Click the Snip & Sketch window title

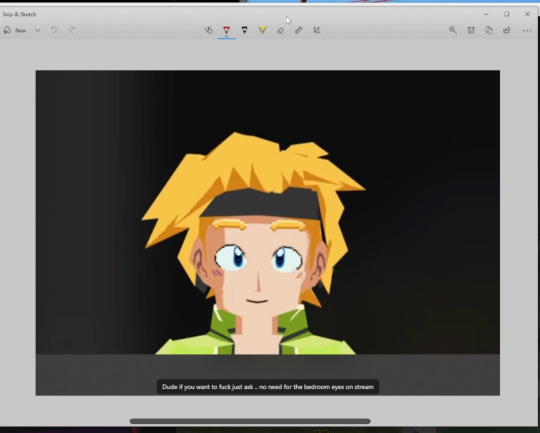tap(19, 14)
